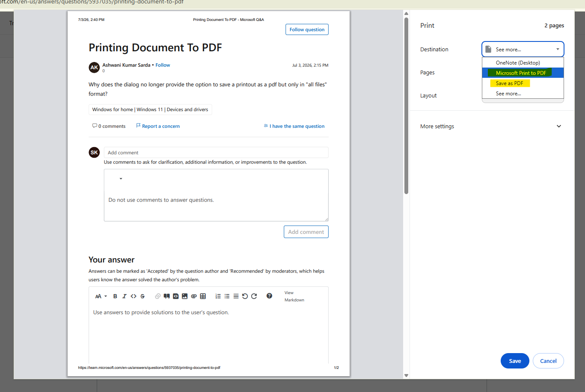Click the blockquote icon in editor

(166, 296)
